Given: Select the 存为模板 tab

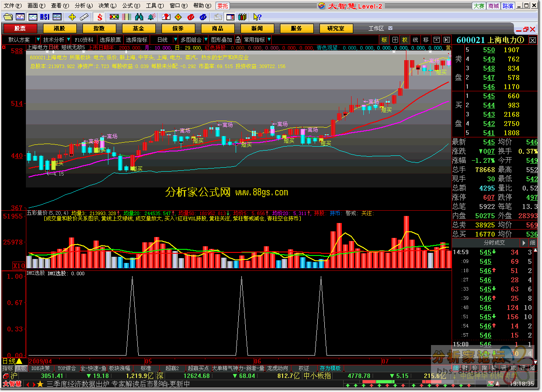Looking at the screenshot, I should (x=330, y=368).
